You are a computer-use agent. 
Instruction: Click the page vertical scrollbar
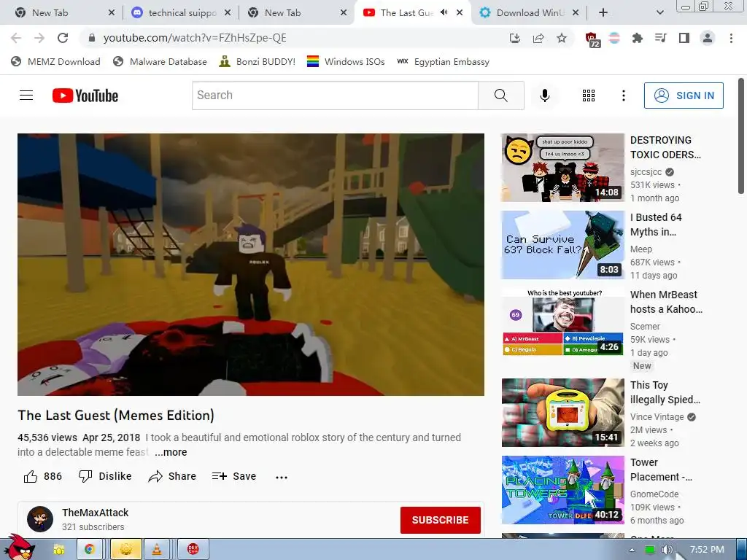pyautogui.click(x=741, y=136)
